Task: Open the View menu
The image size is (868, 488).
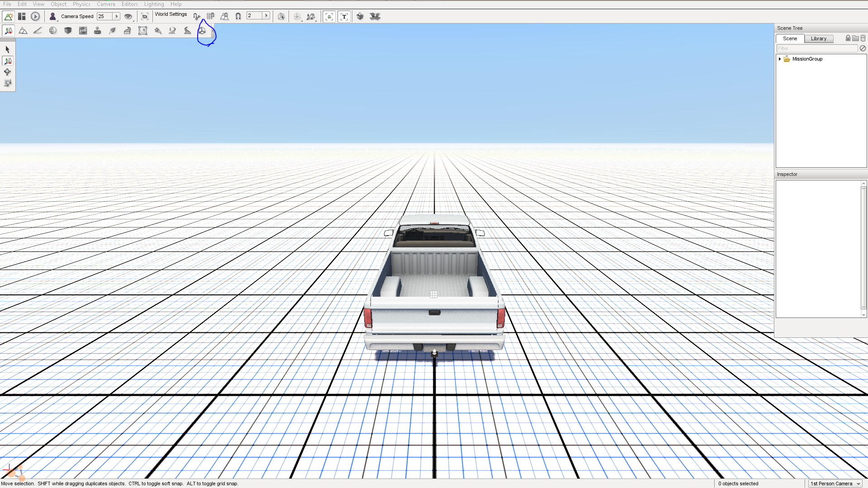Action: (39, 4)
